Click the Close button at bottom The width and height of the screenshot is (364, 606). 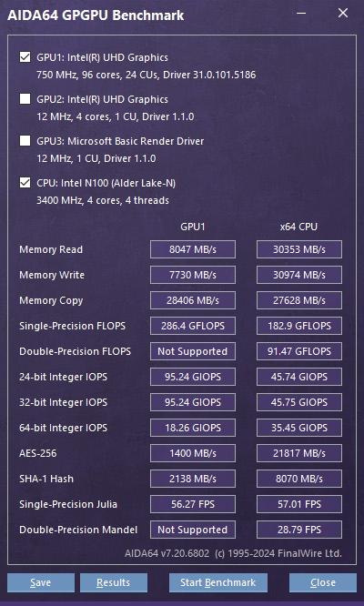click(x=323, y=582)
